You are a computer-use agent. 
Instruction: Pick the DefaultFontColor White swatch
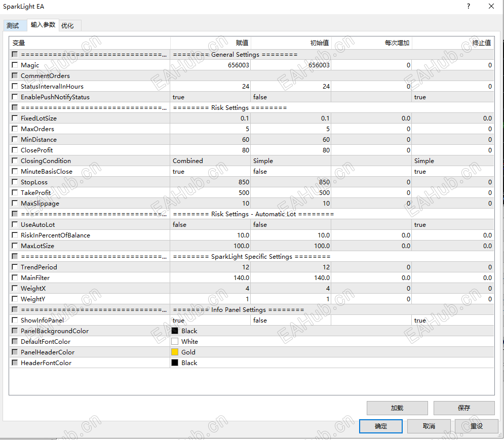(175, 341)
